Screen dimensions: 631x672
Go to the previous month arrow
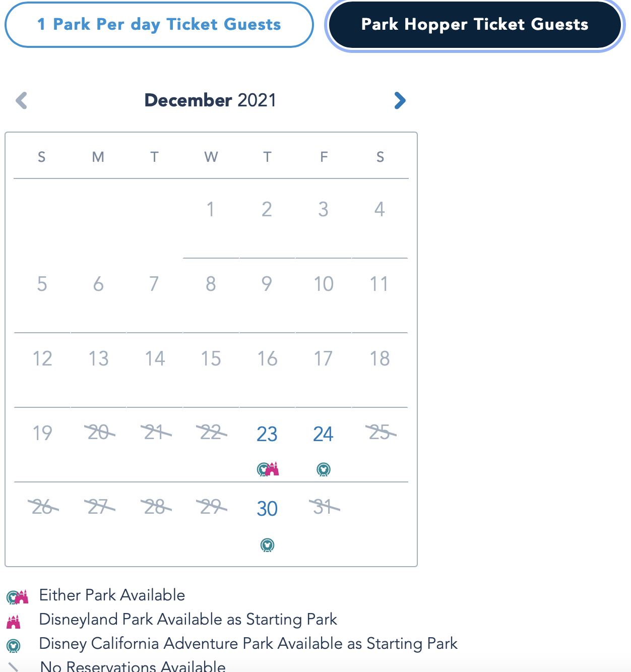[x=21, y=100]
